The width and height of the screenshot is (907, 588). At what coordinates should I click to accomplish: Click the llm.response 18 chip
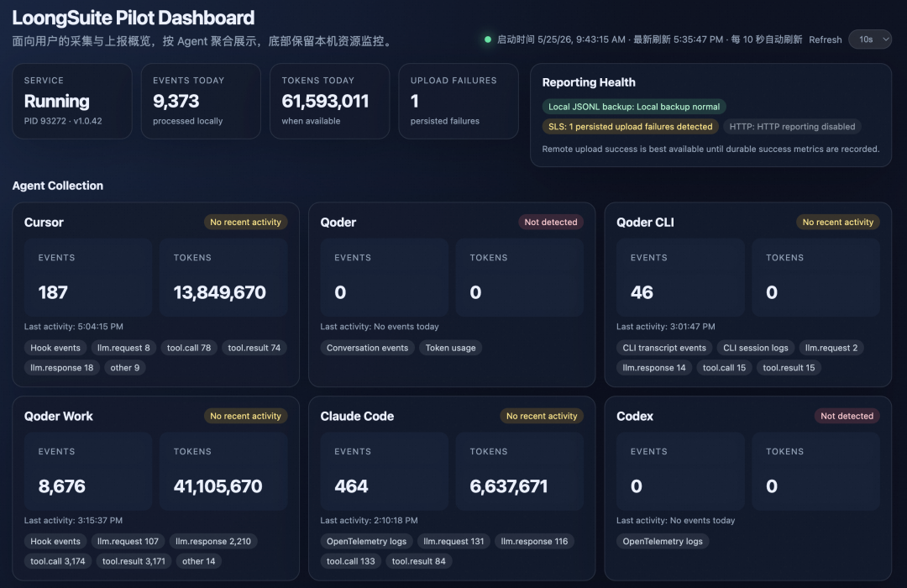tap(62, 368)
